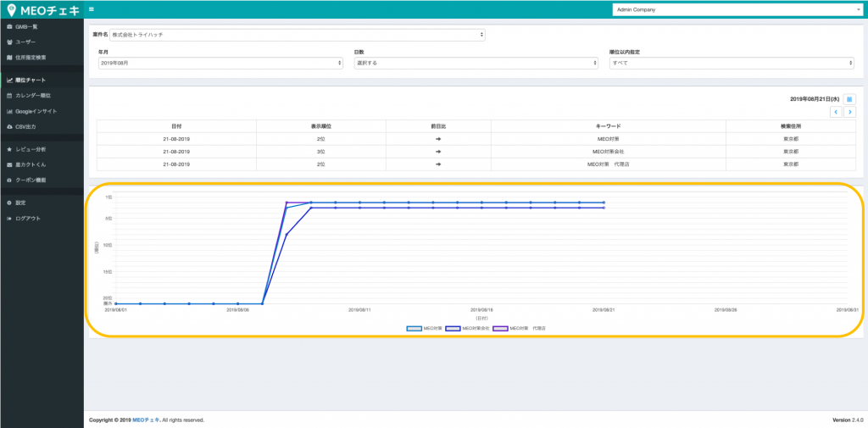Click the 2019/08/31 x-axis label
The width and height of the screenshot is (868, 428).
(x=847, y=310)
